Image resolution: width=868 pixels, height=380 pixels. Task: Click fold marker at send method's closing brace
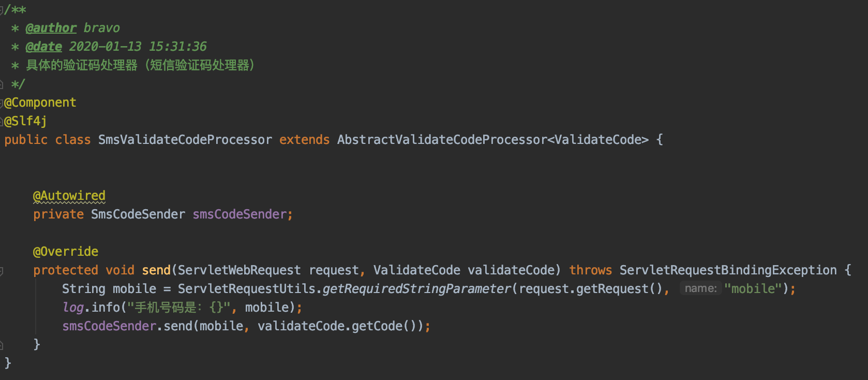pos(2,345)
